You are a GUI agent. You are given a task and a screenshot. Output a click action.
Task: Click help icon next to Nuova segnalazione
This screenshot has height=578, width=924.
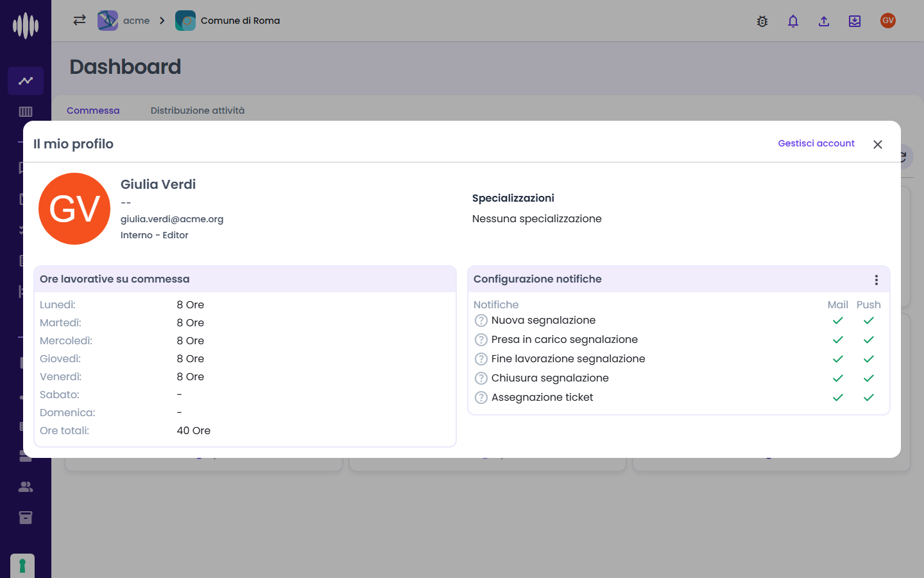pyautogui.click(x=481, y=320)
